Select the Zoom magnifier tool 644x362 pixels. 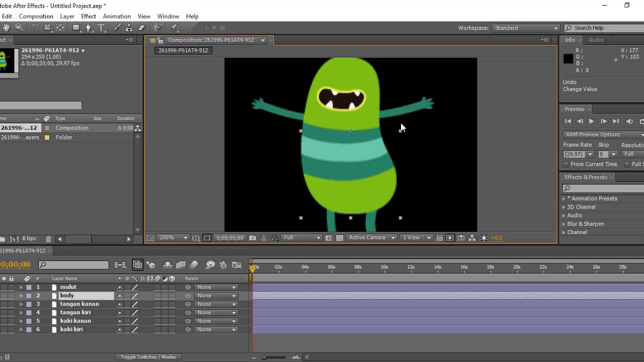click(x=20, y=28)
